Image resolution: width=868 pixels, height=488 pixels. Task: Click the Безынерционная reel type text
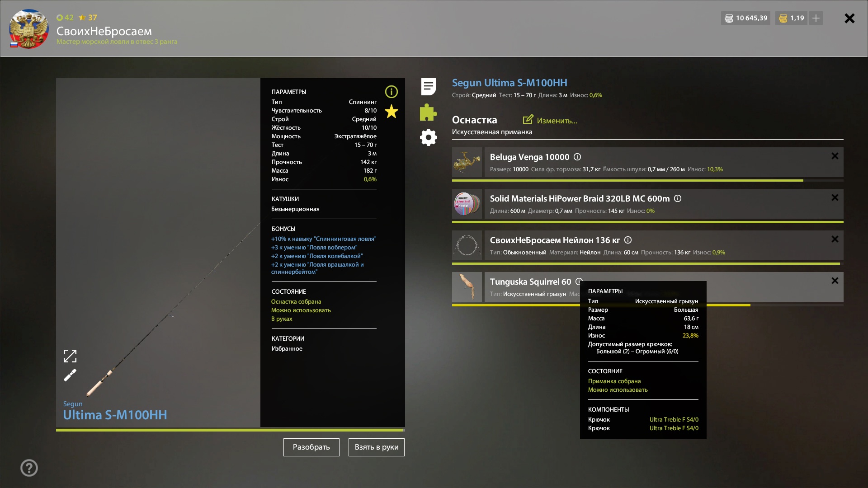[295, 209]
